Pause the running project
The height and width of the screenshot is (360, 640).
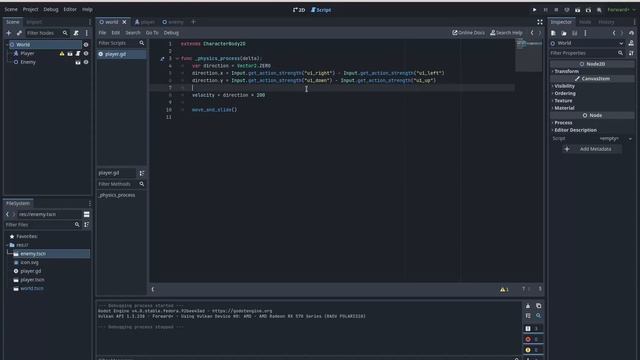tap(545, 10)
